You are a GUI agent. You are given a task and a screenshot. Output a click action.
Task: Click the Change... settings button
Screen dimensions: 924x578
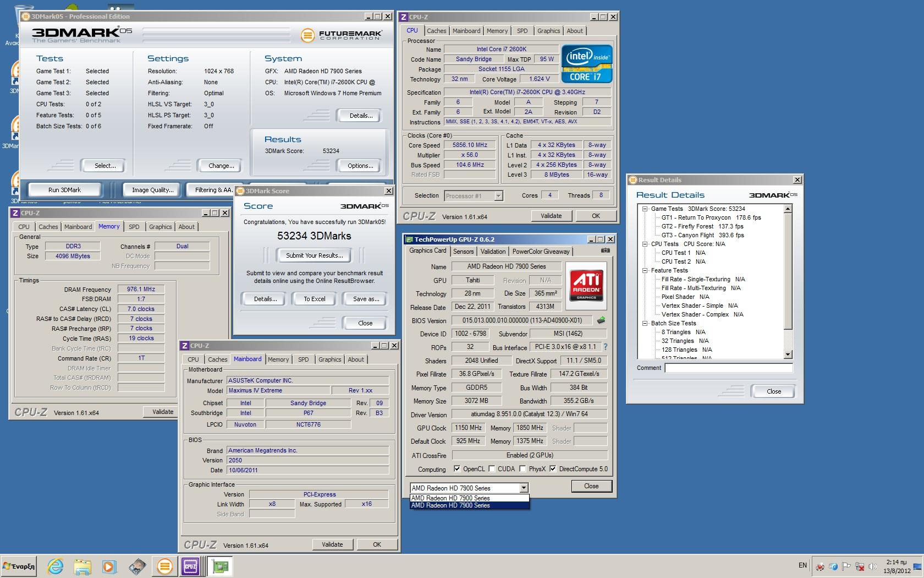pos(221,166)
